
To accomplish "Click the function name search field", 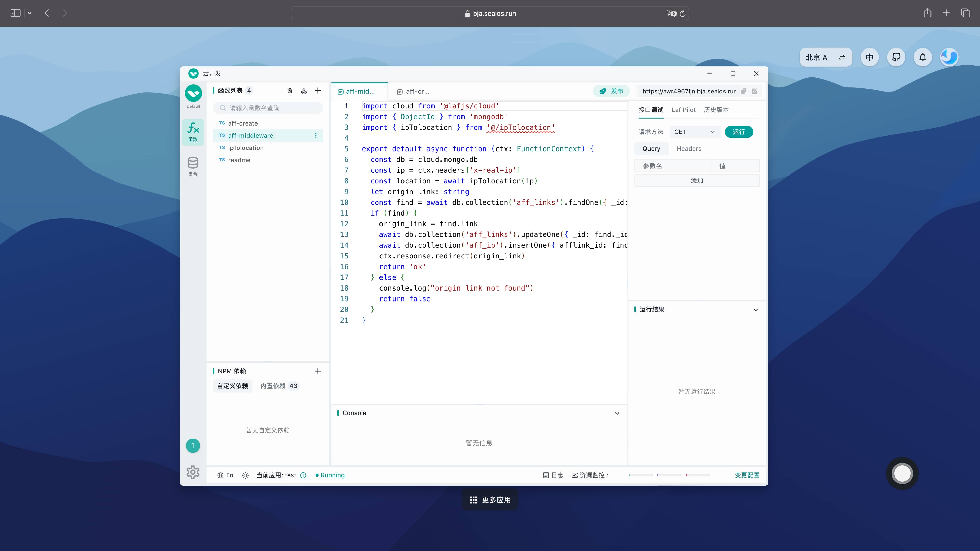I will pos(268,108).
